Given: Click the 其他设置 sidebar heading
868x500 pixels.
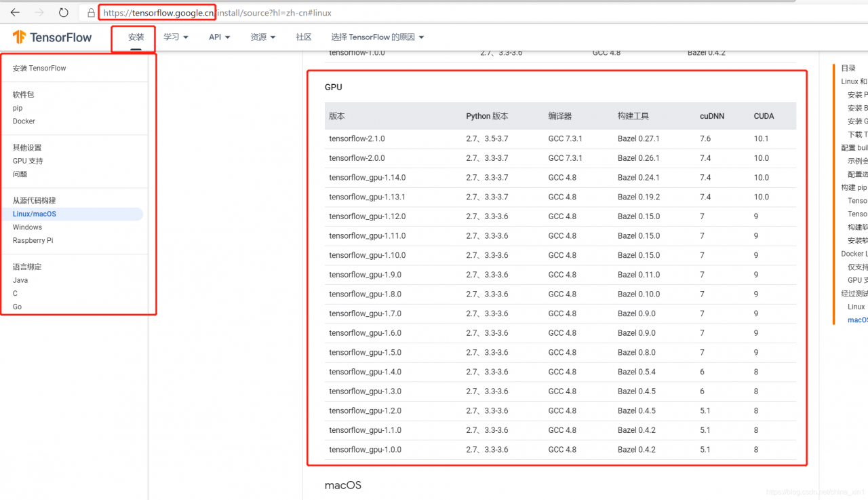Looking at the screenshot, I should click(x=27, y=148).
